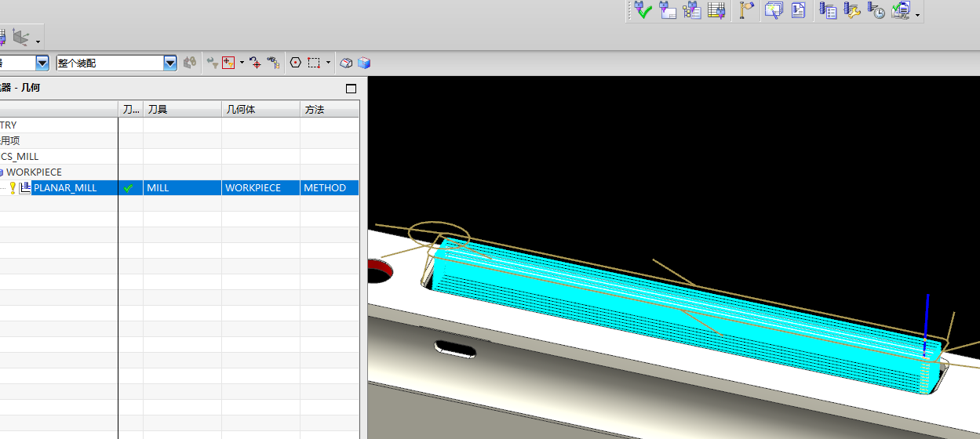Click the red-boxed crosshair filter icon
This screenshot has width=980, height=439.
(x=228, y=63)
